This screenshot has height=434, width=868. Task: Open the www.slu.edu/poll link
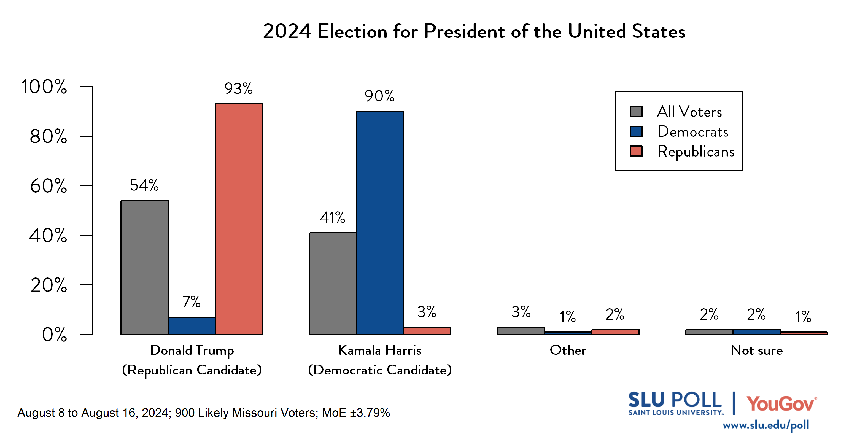tap(765, 425)
